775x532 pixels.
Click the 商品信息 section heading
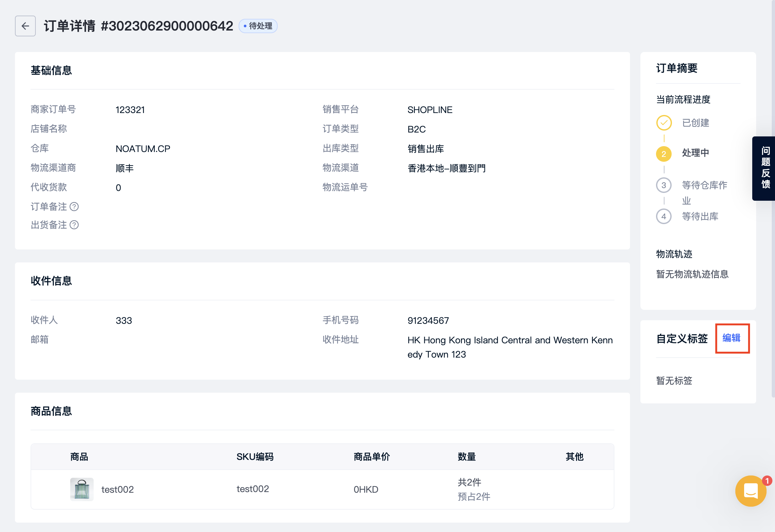coord(51,411)
